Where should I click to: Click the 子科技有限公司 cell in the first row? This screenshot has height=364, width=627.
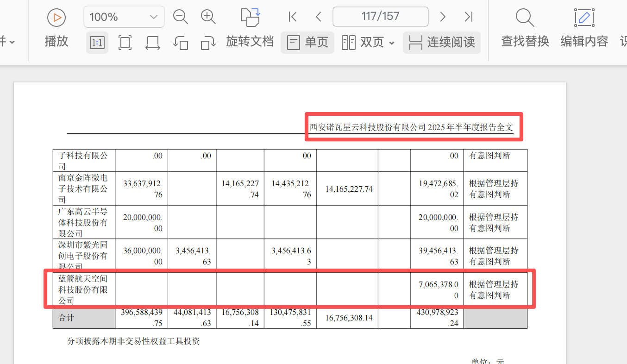point(84,161)
